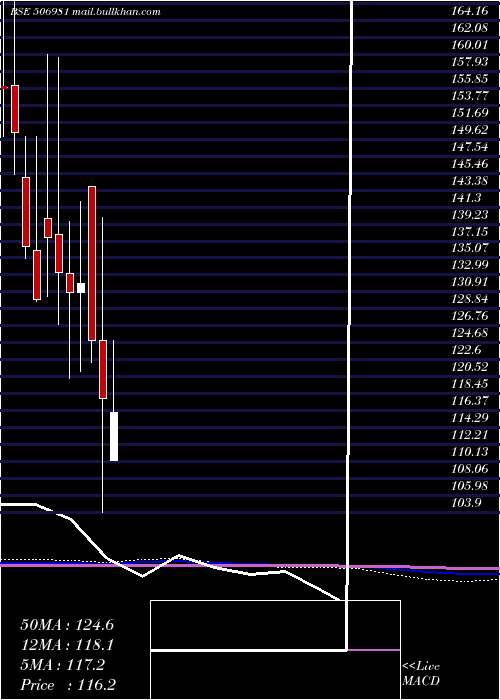Select the 110.13 price axis label
Screen dimensions: 500x700
469,452
